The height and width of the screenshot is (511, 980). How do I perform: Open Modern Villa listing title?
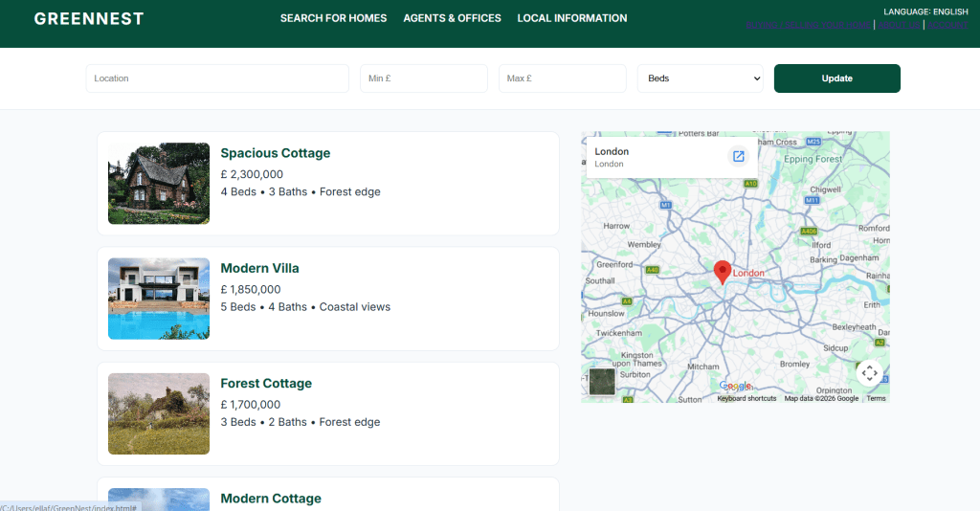(x=260, y=268)
